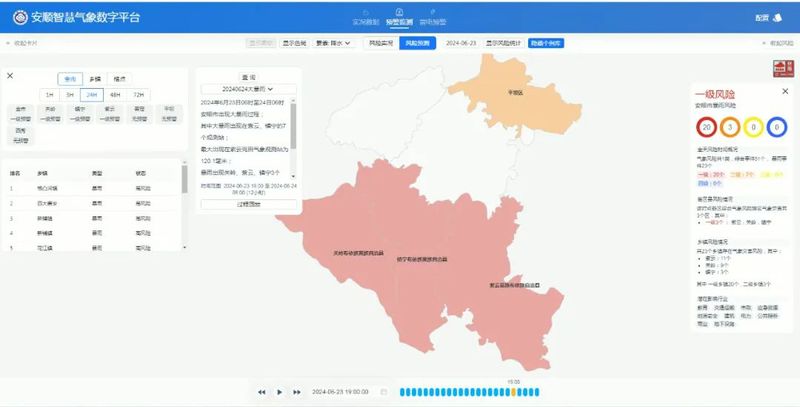
Task: Click rank 1 row in township table
Action: click(x=92, y=188)
